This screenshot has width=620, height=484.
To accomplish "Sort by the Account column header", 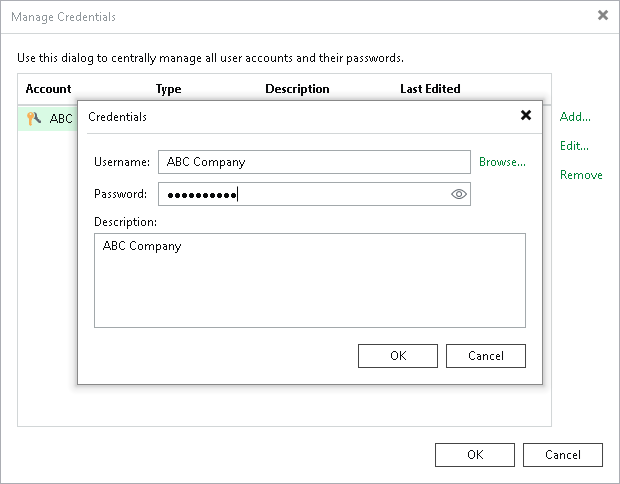I will (x=48, y=89).
